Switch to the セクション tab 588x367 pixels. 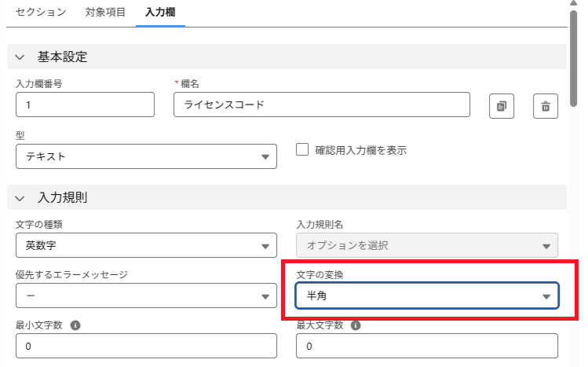(x=41, y=13)
